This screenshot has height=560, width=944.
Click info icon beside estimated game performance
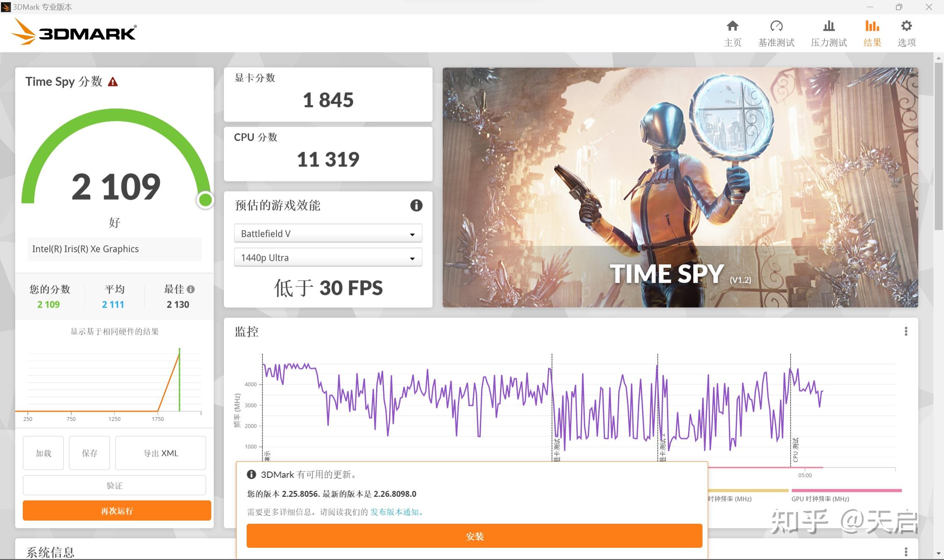(416, 205)
